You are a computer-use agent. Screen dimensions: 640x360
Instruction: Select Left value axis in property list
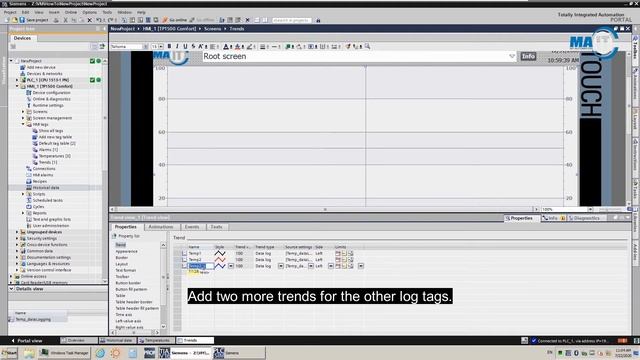128,321
